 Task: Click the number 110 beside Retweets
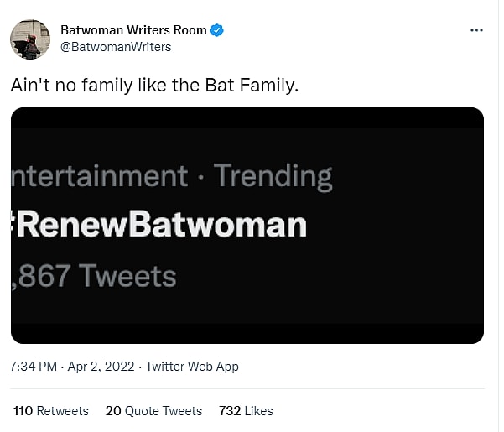(23, 411)
